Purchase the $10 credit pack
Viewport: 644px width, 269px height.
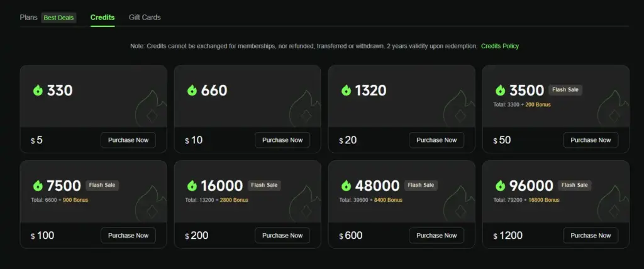282,140
